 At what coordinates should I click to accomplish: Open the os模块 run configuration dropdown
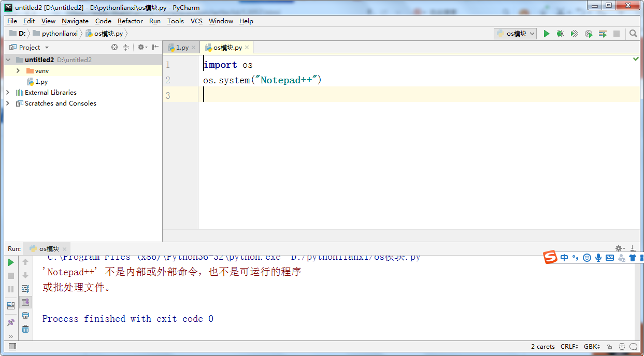click(x=516, y=34)
